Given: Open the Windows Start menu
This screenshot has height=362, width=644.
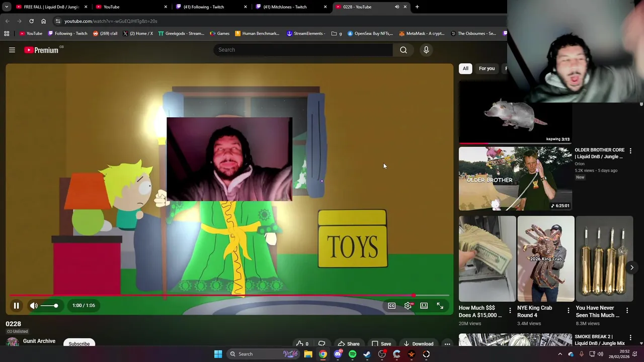Looking at the screenshot, I should [x=218, y=354].
